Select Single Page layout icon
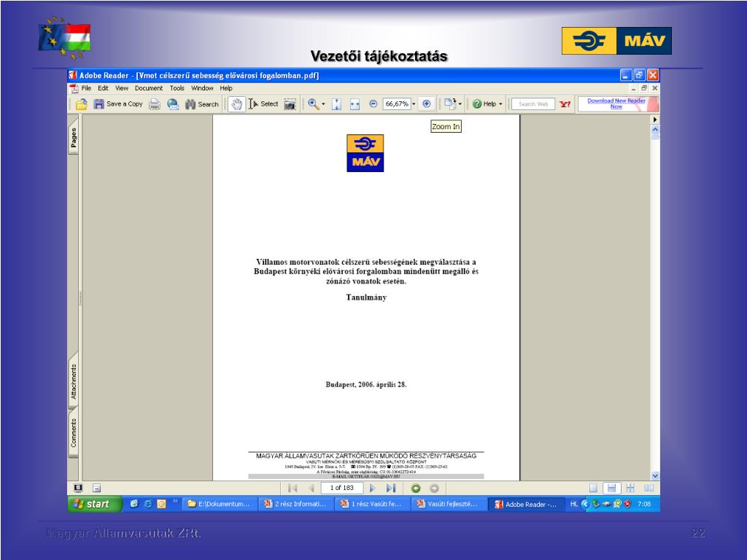The width and height of the screenshot is (747, 560). pos(593,488)
